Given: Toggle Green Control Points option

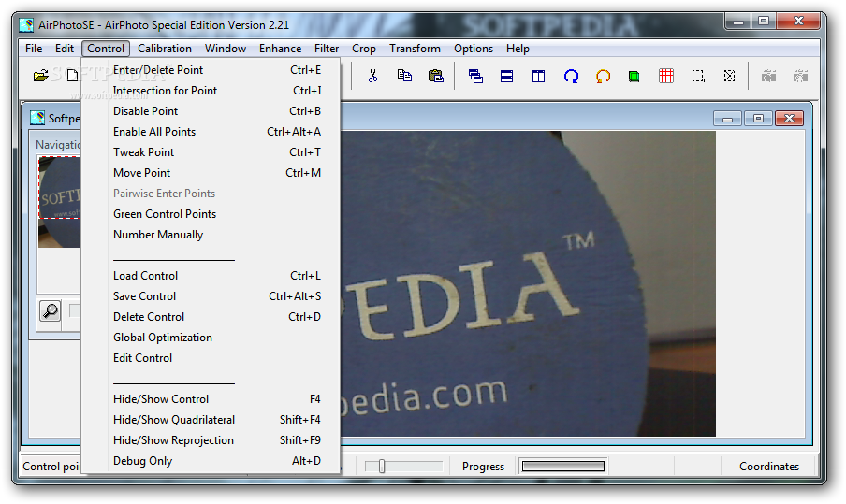Looking at the screenshot, I should (211, 214).
